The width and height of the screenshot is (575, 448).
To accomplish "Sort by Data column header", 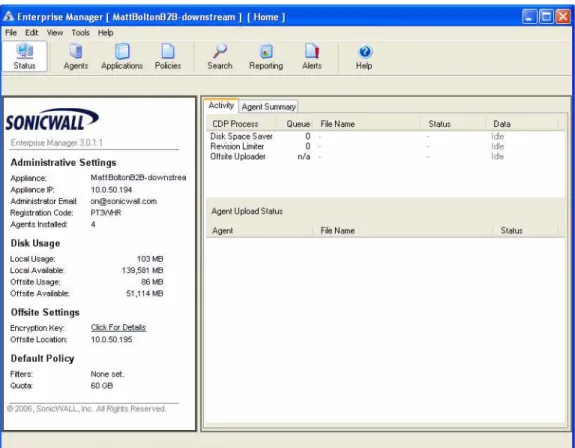I will [523, 124].
